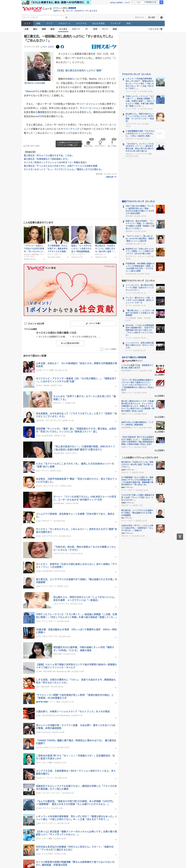Click the ログイン link
Viewport: 186px width, 868px height.
[x=57, y=11]
